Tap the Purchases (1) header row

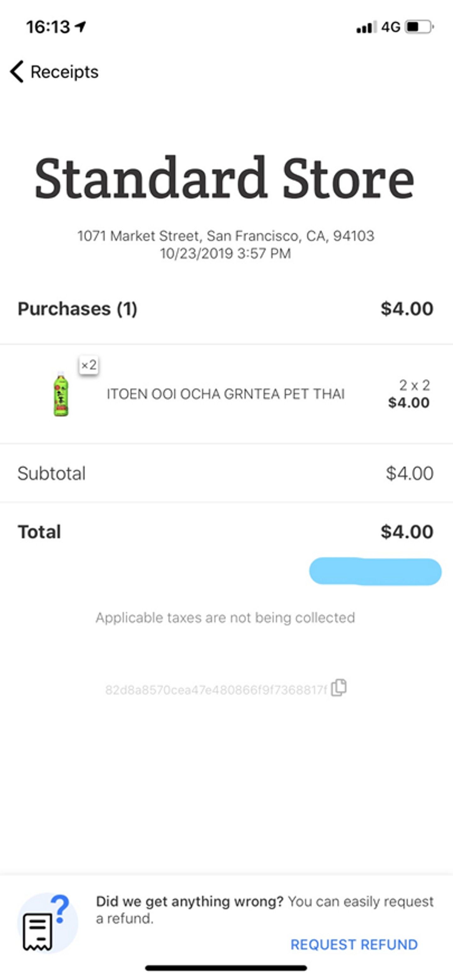pyautogui.click(x=225, y=309)
